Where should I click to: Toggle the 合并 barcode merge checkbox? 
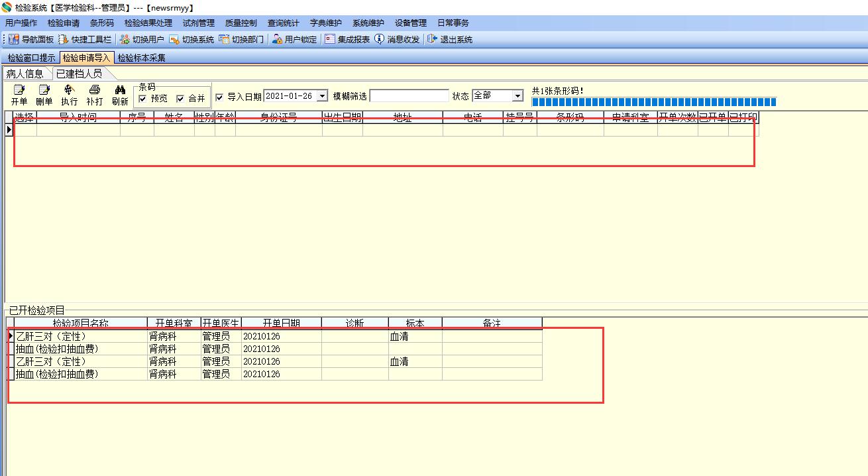tap(180, 99)
